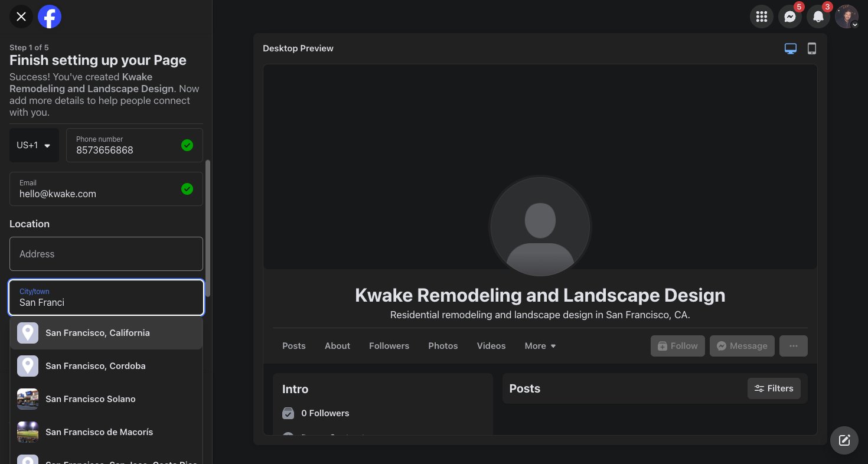The height and width of the screenshot is (464, 868).
Task: Click the '0 Followers' intro text
Action: pyautogui.click(x=325, y=413)
